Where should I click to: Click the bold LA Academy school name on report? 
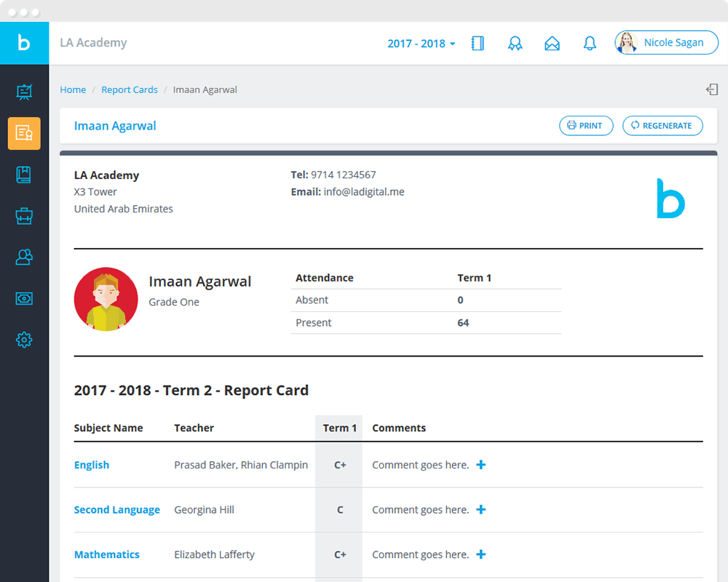[107, 175]
